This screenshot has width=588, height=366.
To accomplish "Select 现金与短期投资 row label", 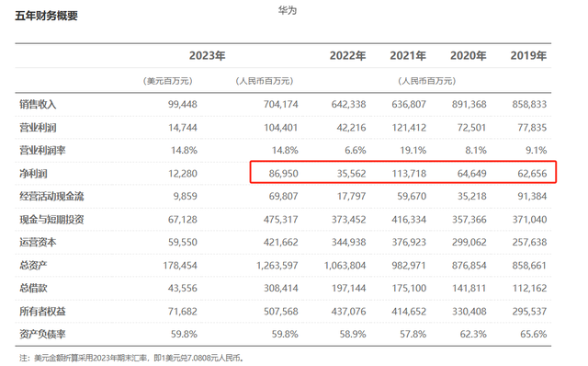I will pyautogui.click(x=51, y=220).
